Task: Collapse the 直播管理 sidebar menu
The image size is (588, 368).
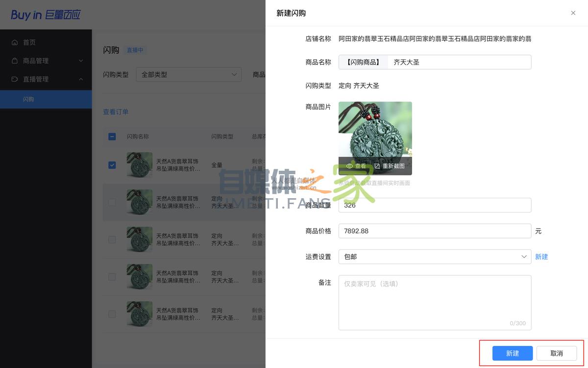Action: [x=81, y=79]
